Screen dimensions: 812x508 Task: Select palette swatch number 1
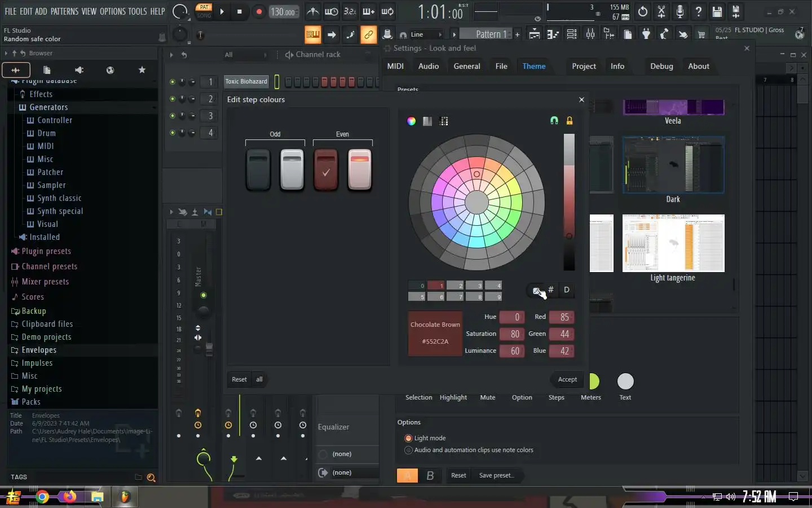[x=436, y=286]
